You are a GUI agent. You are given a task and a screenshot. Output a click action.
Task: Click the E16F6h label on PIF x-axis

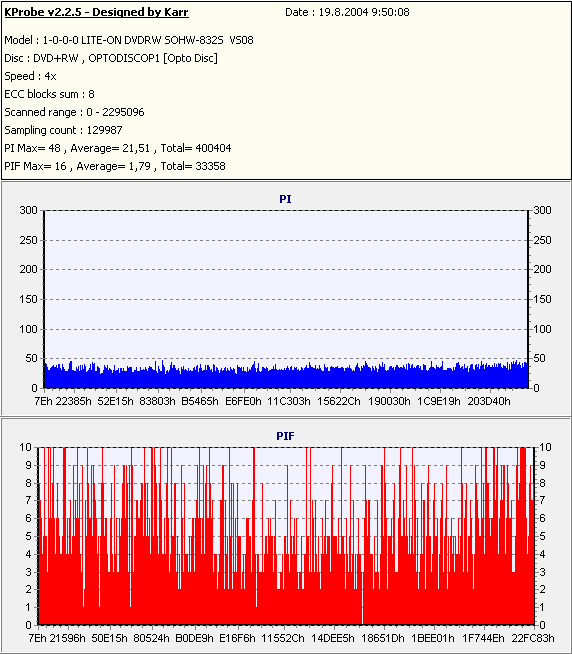tap(237, 638)
